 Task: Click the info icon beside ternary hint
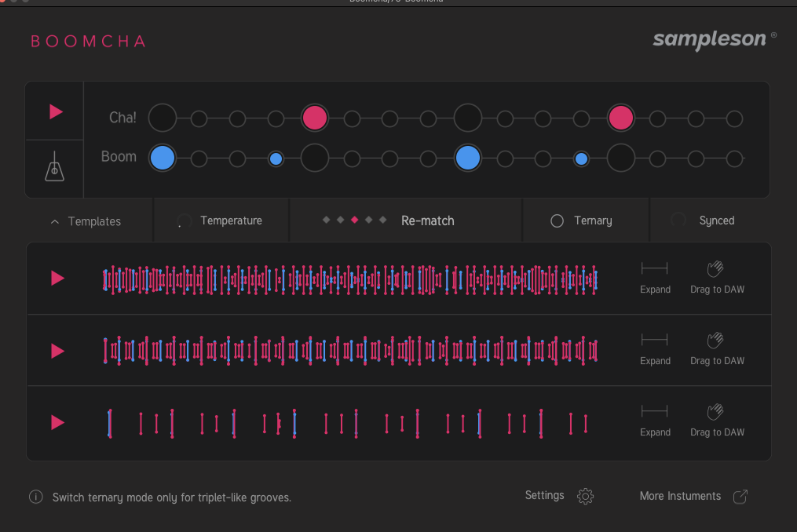coord(35,497)
